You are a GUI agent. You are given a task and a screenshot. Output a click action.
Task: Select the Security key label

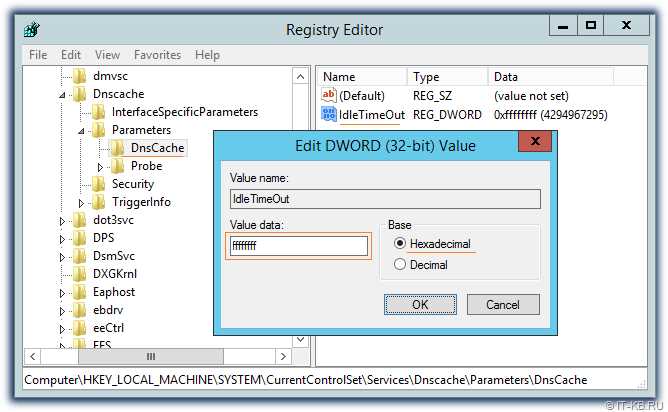click(132, 184)
